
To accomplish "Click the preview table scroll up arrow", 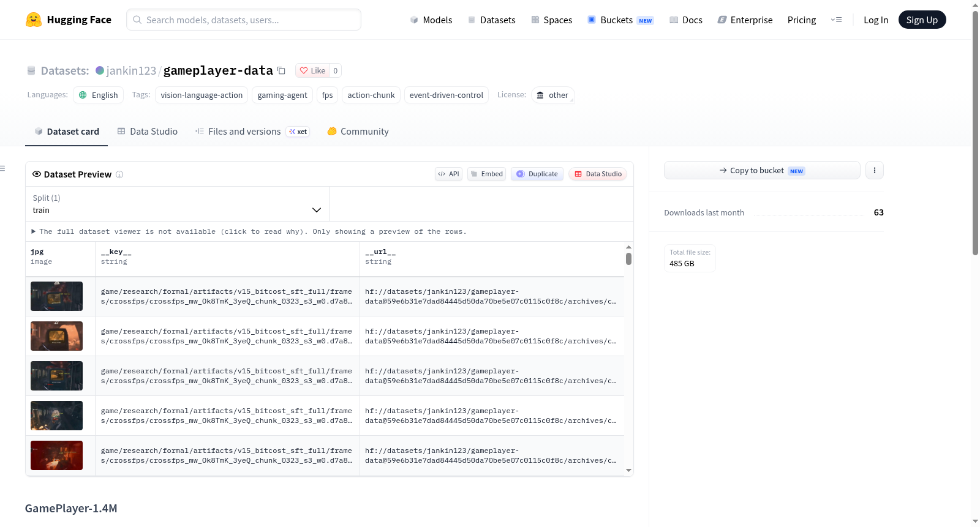I will pyautogui.click(x=628, y=247).
